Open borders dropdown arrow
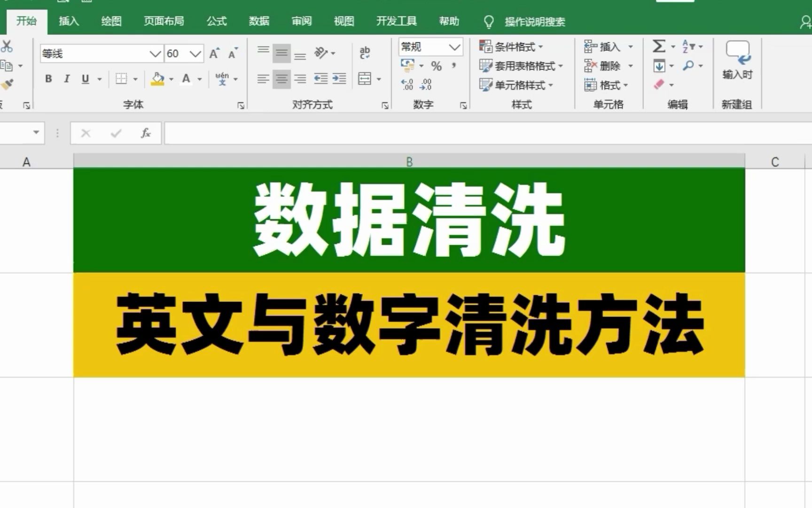 click(x=135, y=79)
